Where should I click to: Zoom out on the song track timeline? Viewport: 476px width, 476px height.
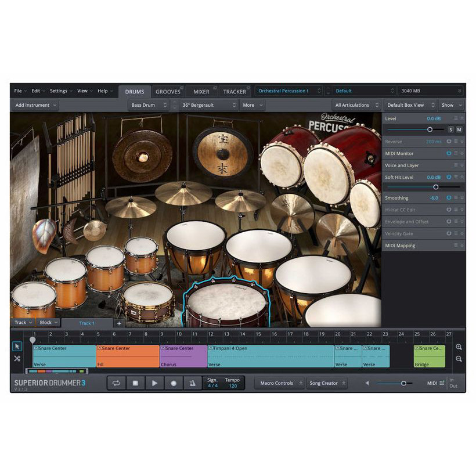pyautogui.click(x=459, y=359)
